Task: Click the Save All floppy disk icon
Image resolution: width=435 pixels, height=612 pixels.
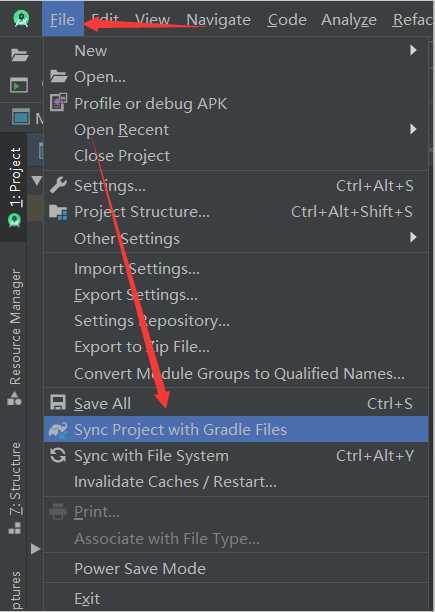Action: (x=58, y=402)
